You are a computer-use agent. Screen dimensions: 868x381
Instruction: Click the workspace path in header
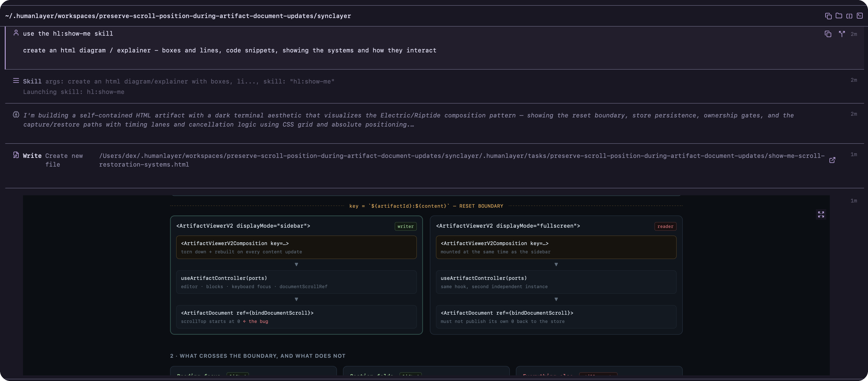(x=178, y=16)
